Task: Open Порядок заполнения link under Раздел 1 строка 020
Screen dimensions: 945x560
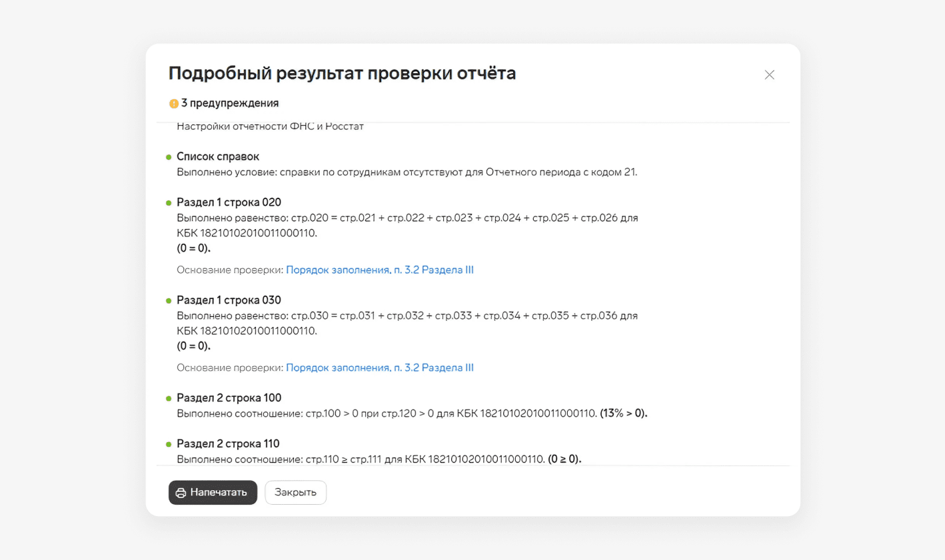Action: coord(380,270)
